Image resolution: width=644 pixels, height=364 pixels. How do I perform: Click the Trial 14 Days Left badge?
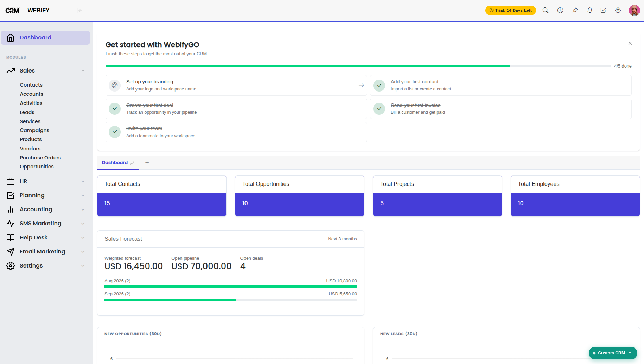click(x=511, y=10)
